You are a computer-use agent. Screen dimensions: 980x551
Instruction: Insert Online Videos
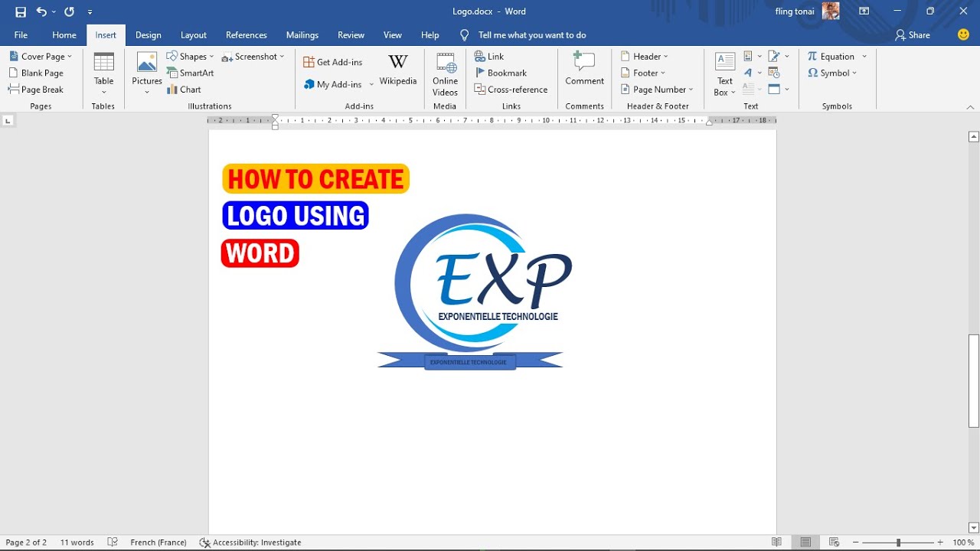pos(445,74)
